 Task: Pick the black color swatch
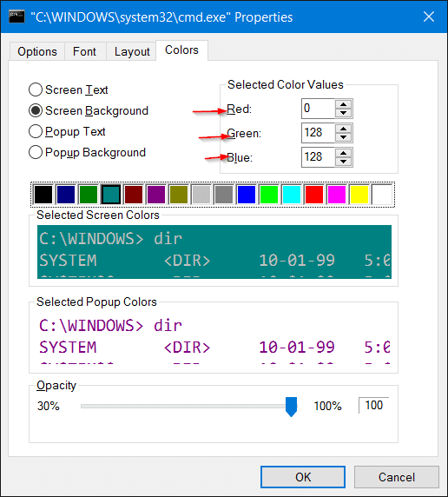tap(43, 195)
